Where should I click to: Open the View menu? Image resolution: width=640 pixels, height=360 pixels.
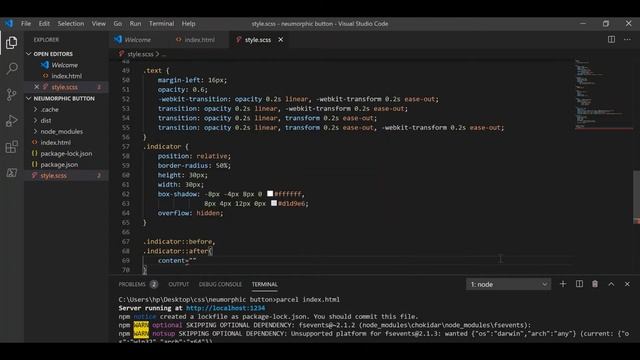pos(98,24)
